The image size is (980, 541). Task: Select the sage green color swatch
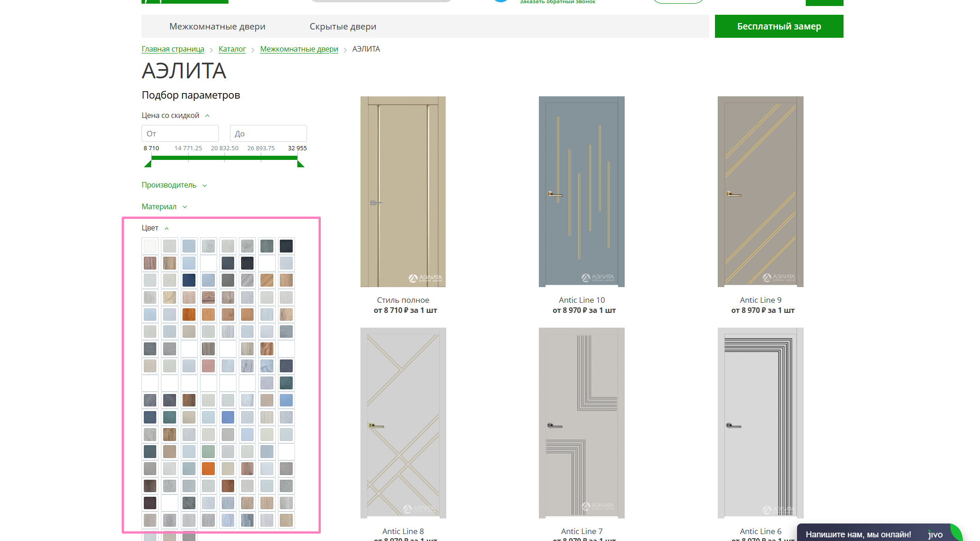tap(208, 452)
